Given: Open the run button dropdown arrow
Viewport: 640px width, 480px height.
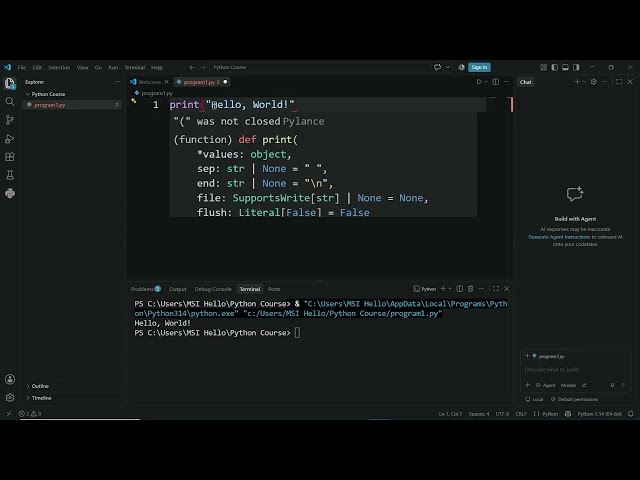Looking at the screenshot, I should [486, 82].
